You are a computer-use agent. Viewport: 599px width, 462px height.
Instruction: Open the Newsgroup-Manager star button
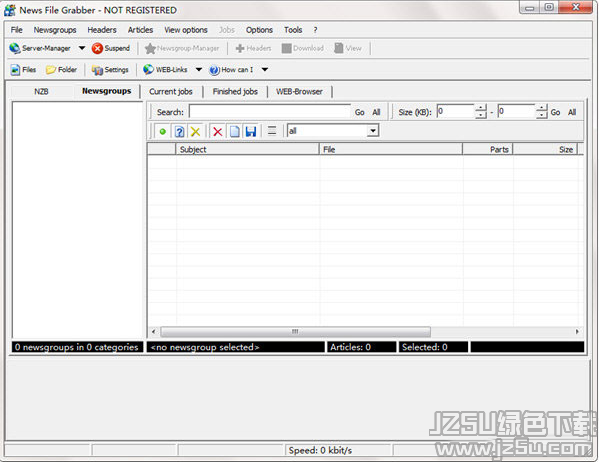(182, 48)
